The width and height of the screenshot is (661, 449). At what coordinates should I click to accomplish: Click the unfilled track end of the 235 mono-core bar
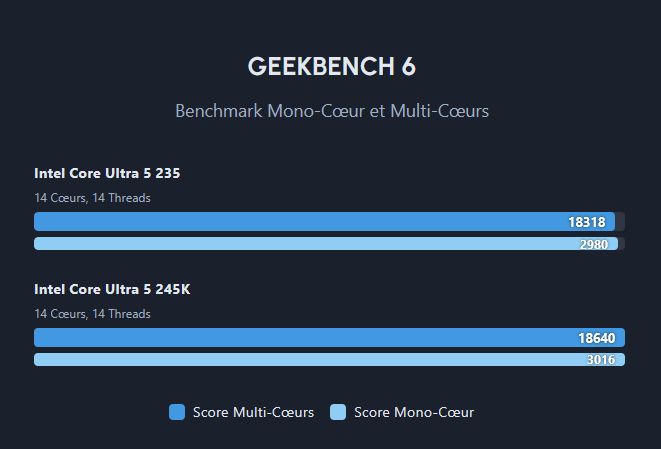[621, 244]
